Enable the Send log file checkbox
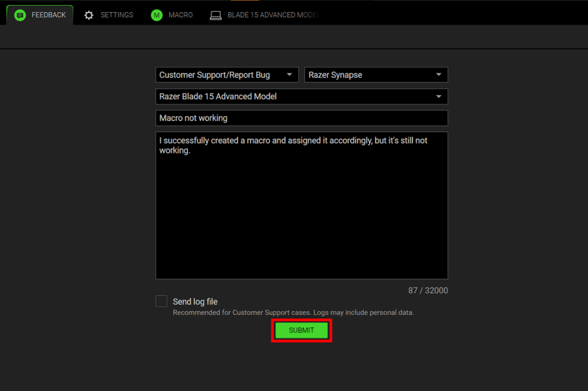The height and width of the screenshot is (391, 588). (x=161, y=301)
